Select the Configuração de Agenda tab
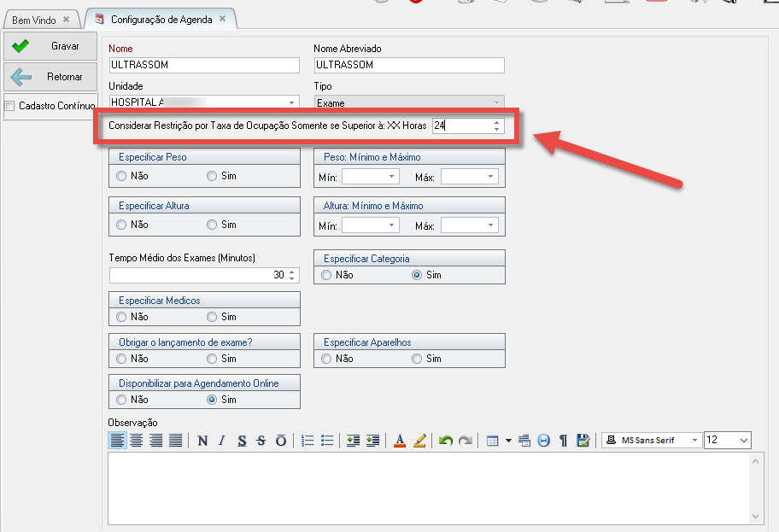 point(161,19)
